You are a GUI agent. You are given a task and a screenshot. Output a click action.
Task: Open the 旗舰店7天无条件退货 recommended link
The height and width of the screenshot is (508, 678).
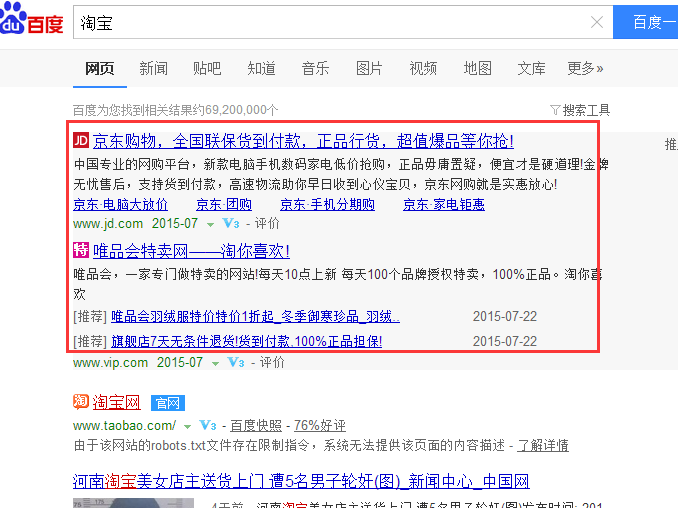coord(246,342)
